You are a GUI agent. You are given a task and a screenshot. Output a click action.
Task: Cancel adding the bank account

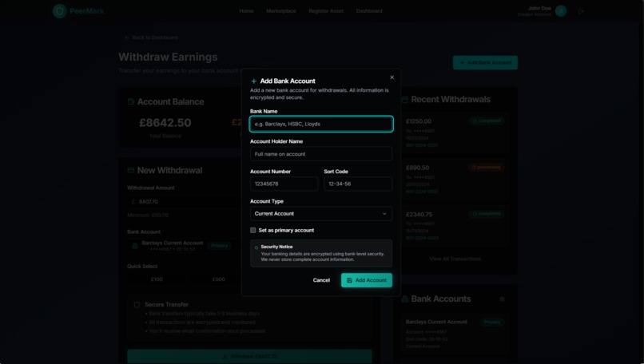321,280
